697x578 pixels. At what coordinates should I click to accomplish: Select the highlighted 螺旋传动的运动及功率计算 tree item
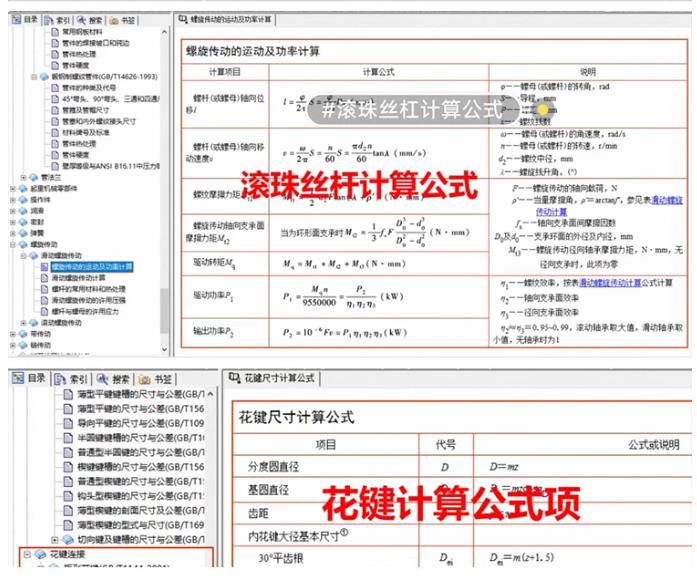tap(92, 267)
